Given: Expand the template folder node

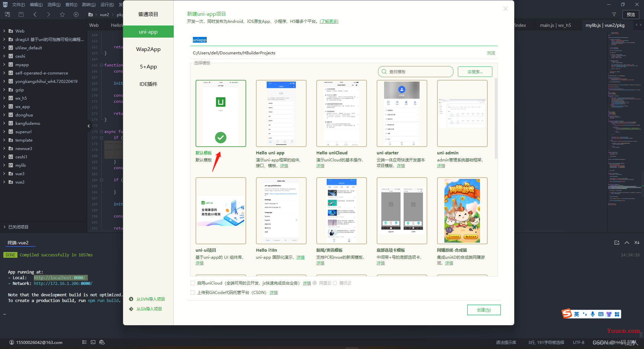Looking at the screenshot, I should [4, 140].
